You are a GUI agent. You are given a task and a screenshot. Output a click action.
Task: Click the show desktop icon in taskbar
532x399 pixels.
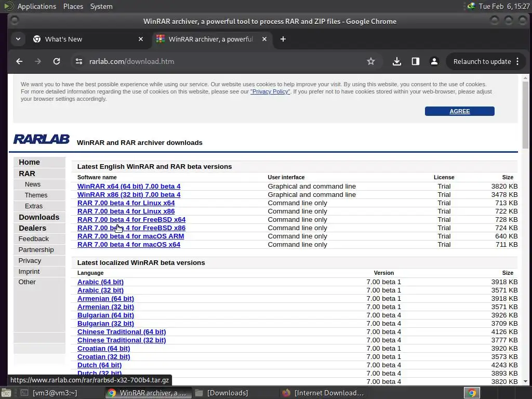pyautogui.click(x=6, y=393)
